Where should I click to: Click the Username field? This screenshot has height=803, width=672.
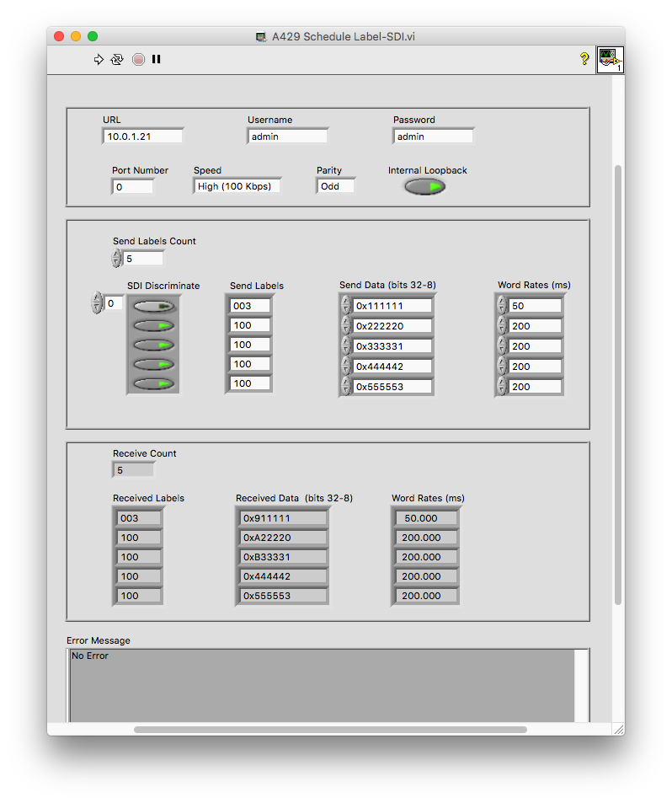[288, 137]
